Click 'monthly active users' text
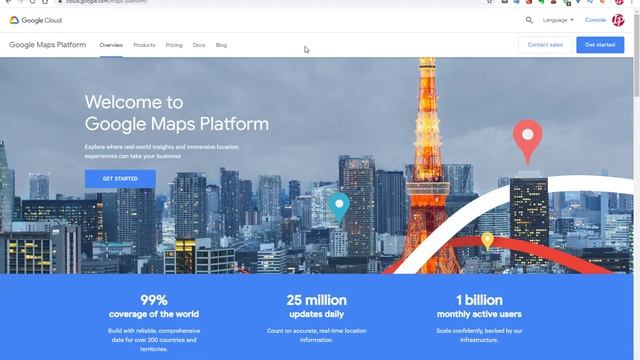Image resolution: width=640 pixels, height=360 pixels. coord(479,314)
